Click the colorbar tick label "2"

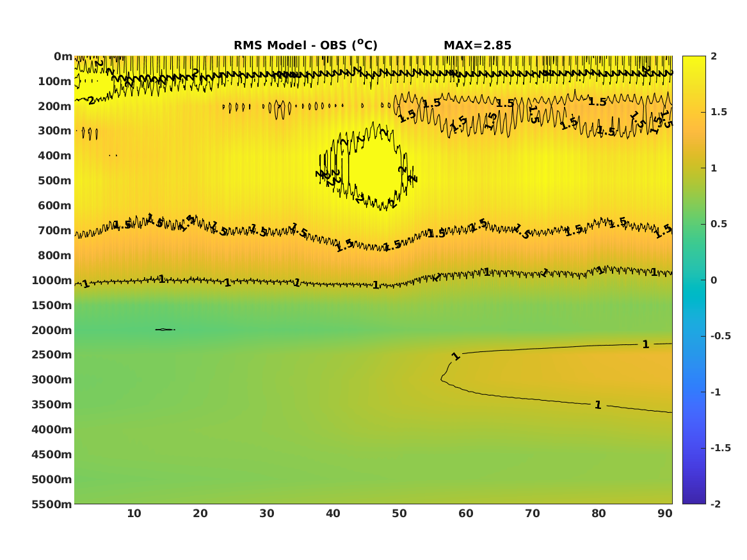(x=714, y=56)
